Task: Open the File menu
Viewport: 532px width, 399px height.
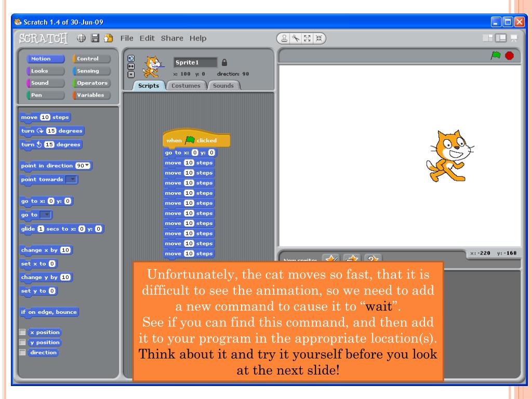Action: point(127,38)
